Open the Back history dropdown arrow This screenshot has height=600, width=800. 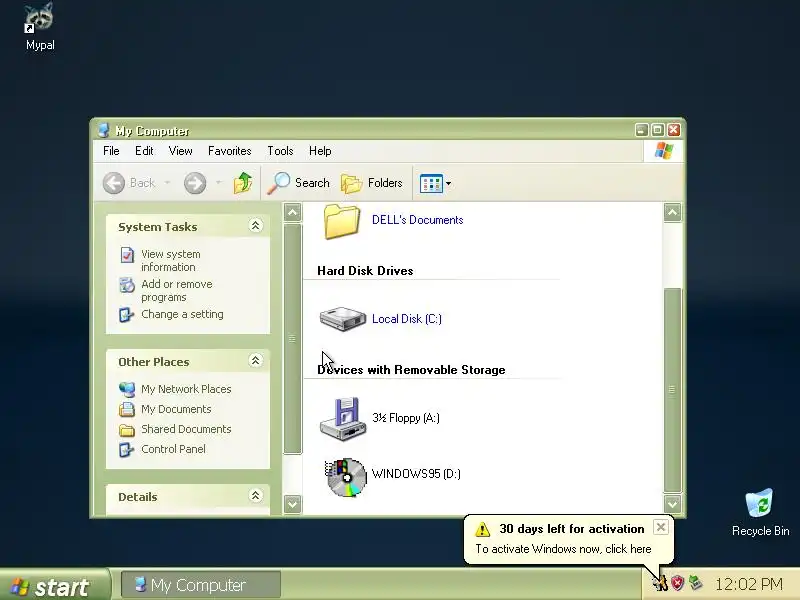click(167, 183)
